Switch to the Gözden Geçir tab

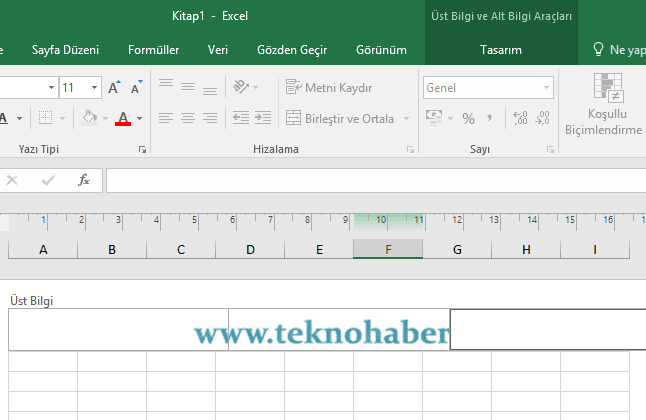point(292,50)
